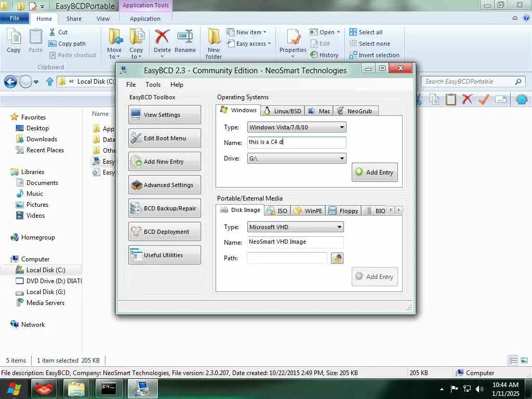Switch to the NeoGrub tab
Viewport: 532px width, 399px height.
tap(355, 111)
